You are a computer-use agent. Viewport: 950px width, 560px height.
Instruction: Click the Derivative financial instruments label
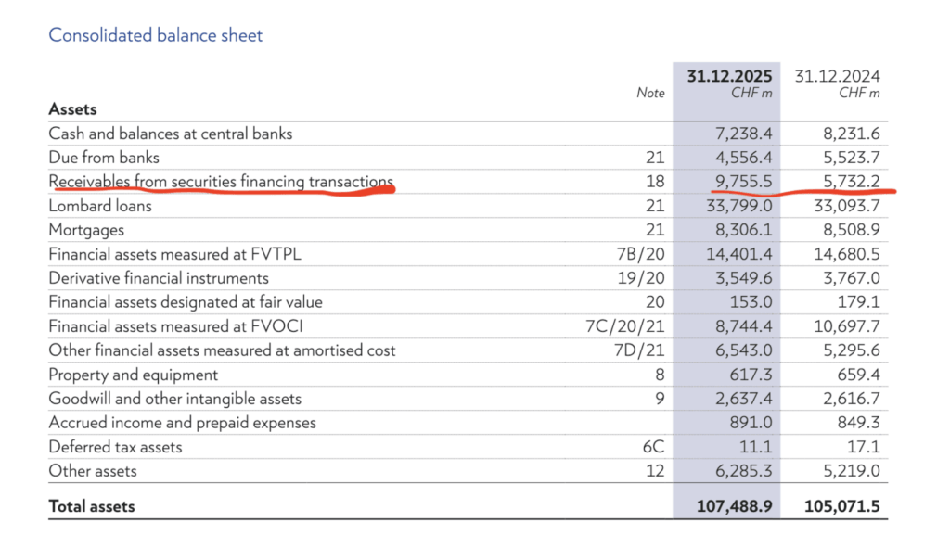pyautogui.click(x=159, y=278)
